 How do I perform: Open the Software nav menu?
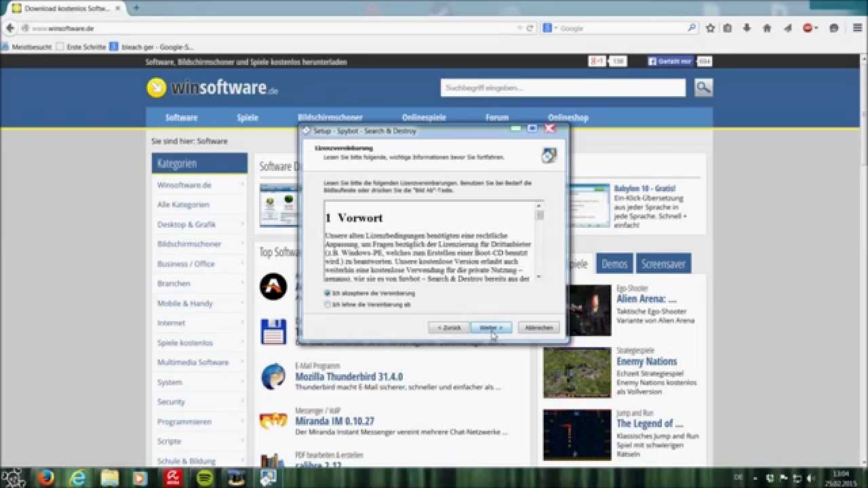point(181,117)
